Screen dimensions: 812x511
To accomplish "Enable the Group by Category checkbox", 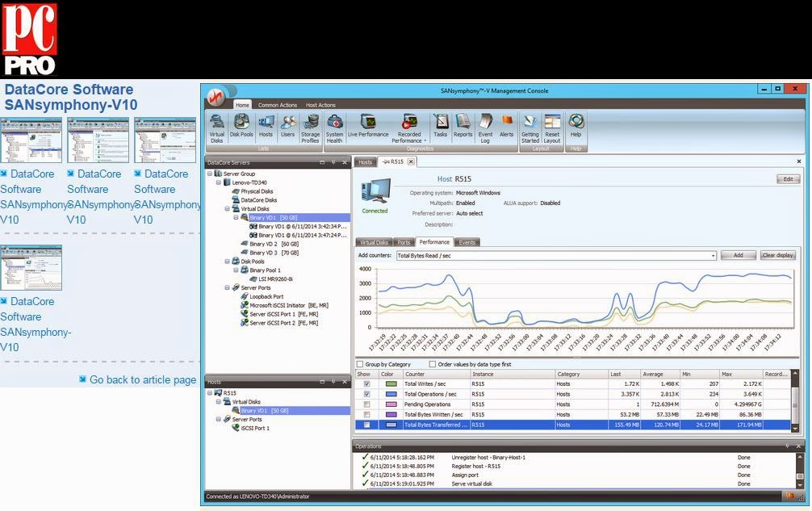I will coord(361,363).
